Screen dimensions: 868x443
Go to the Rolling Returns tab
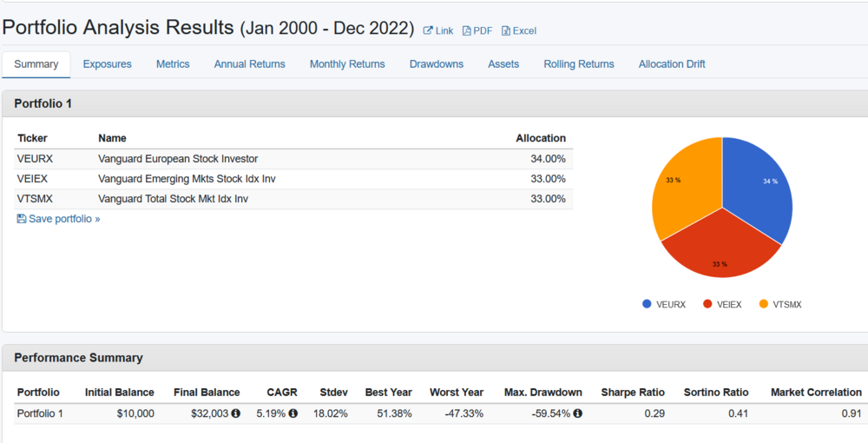[x=579, y=64]
